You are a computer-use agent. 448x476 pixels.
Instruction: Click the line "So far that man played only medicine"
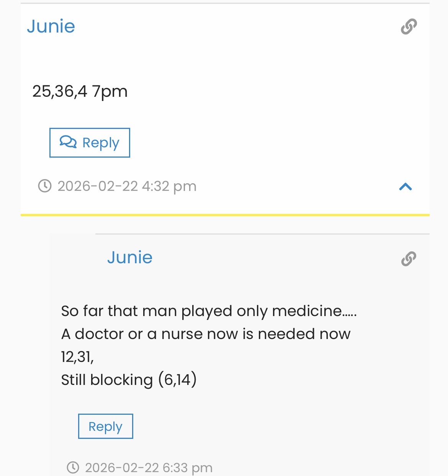pos(209,311)
